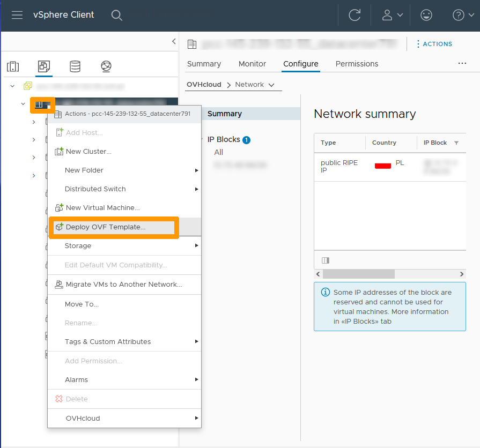The width and height of the screenshot is (480, 448).
Task: Open the IP Block column filter
Action: coord(456,143)
